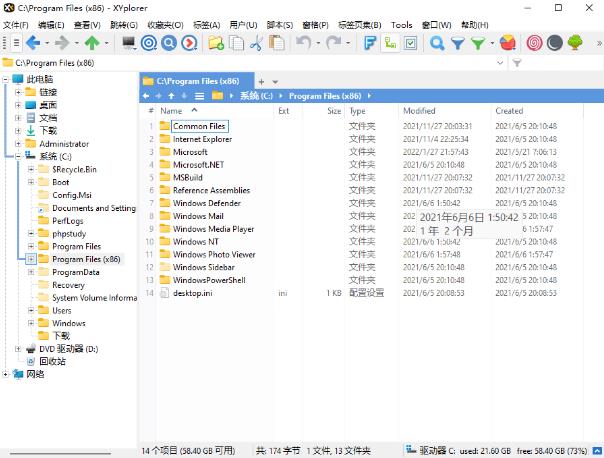604x458 pixels.
Task: Select the C:\Program Files (x86) tab
Action: [197, 81]
